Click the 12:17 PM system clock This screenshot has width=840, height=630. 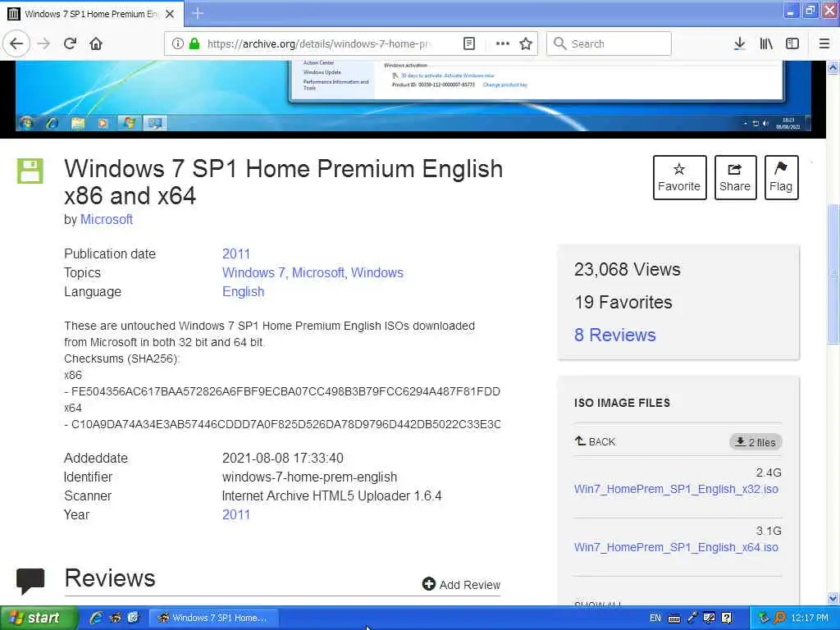pyautogui.click(x=810, y=618)
